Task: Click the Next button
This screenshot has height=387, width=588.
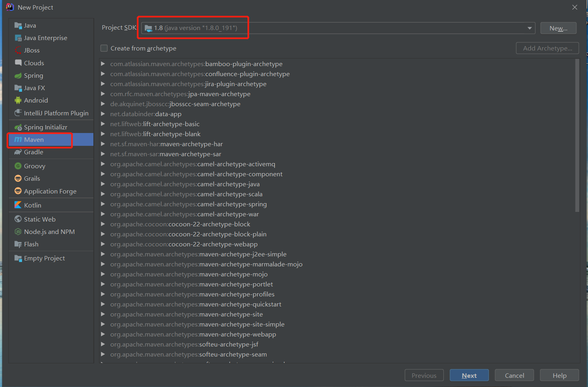Action: coord(469,375)
